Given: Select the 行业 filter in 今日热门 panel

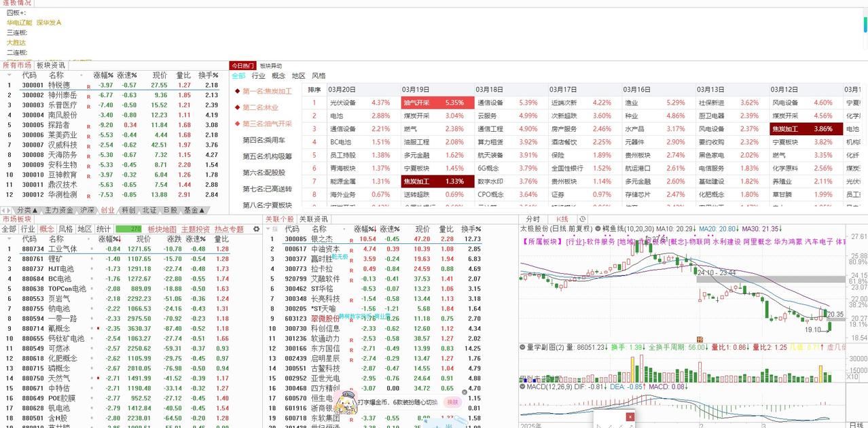Looking at the screenshot, I should (x=257, y=76).
